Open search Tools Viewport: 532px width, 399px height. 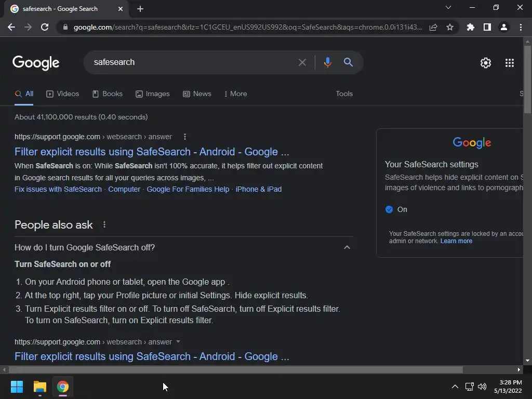pyautogui.click(x=344, y=94)
